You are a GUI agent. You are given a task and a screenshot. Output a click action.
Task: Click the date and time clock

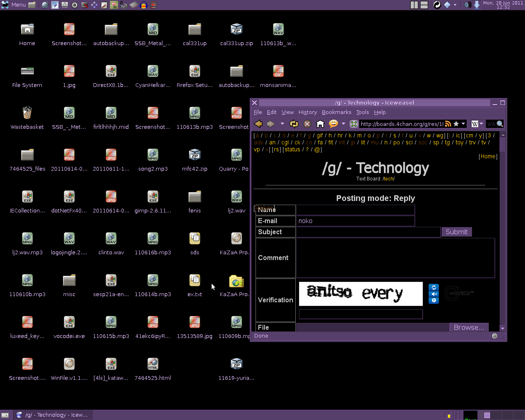click(502, 5)
